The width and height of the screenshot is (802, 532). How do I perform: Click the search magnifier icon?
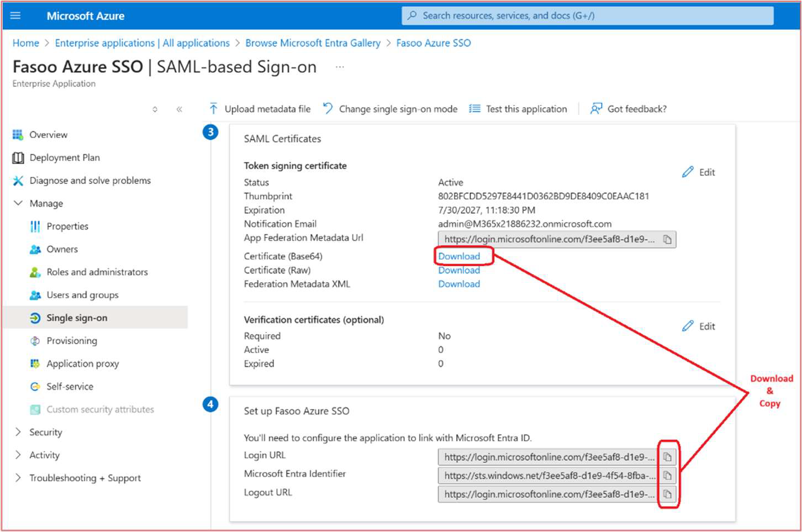click(412, 15)
